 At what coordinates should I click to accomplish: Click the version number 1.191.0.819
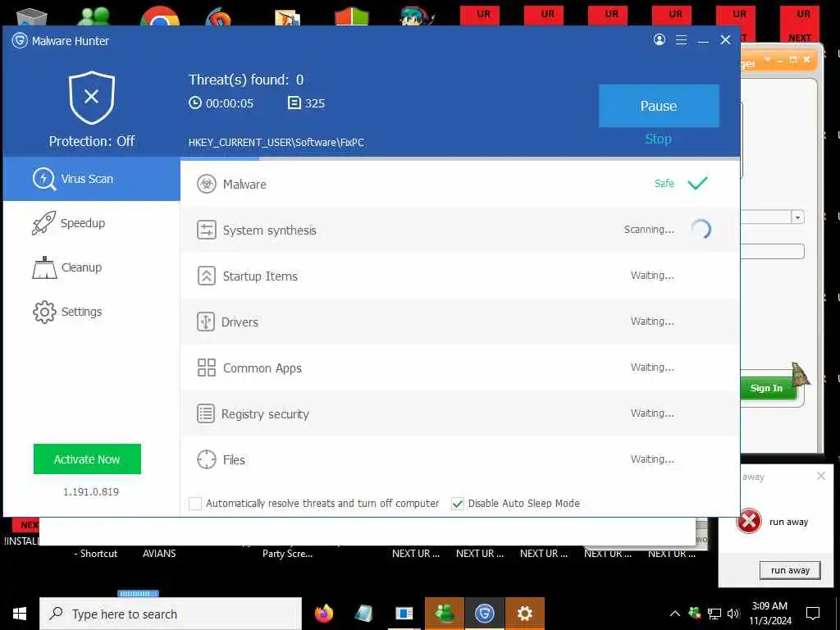91,491
